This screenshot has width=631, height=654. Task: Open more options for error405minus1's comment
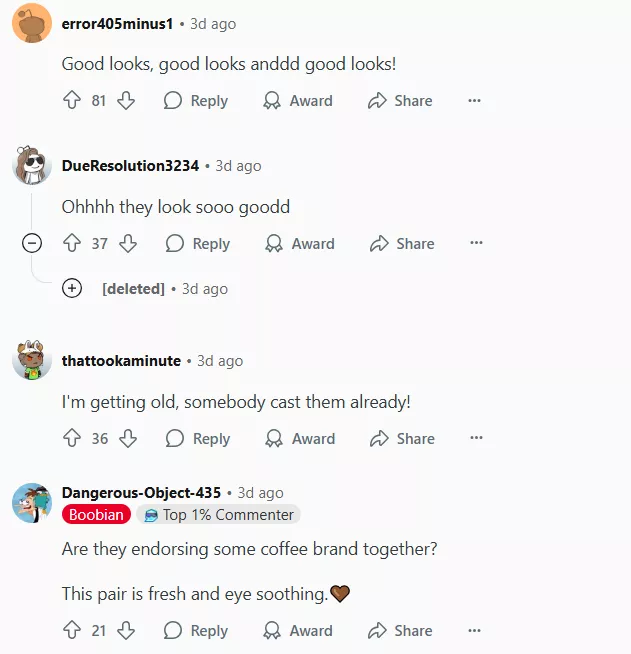(x=474, y=101)
